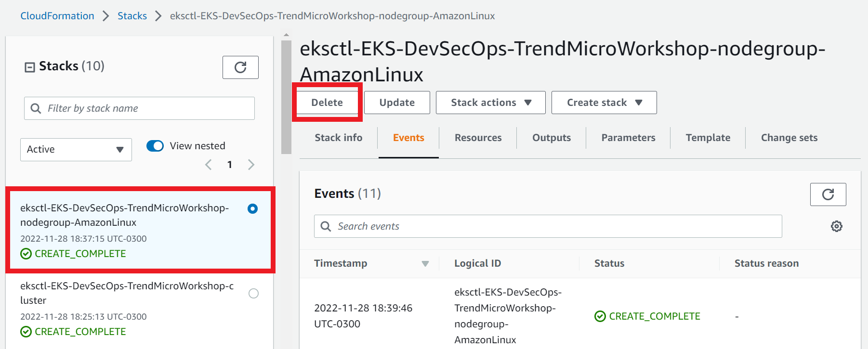Image resolution: width=868 pixels, height=349 pixels.
Task: Open the Change sets tab
Action: pyautogui.click(x=789, y=138)
